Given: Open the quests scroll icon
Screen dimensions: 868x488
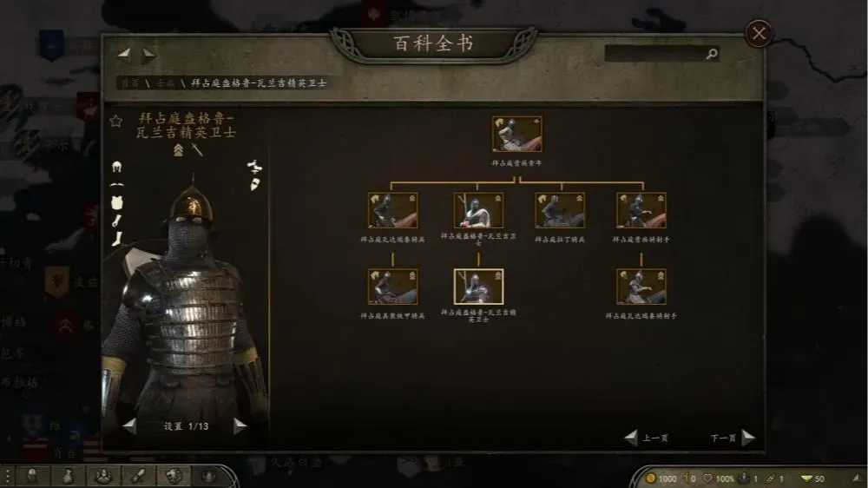Looking at the screenshot, I should coord(138,476).
